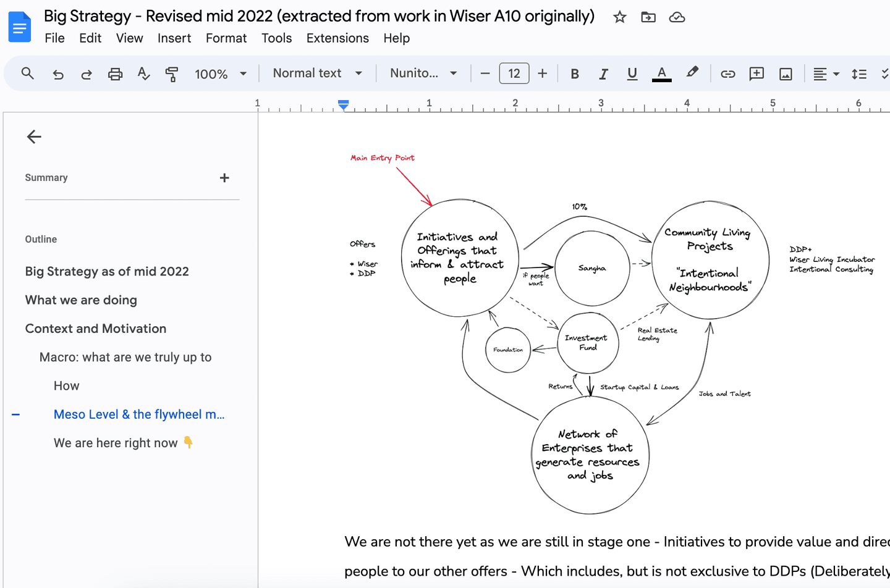Open the Tools menu
Screen dimensions: 890x588
tap(276, 38)
